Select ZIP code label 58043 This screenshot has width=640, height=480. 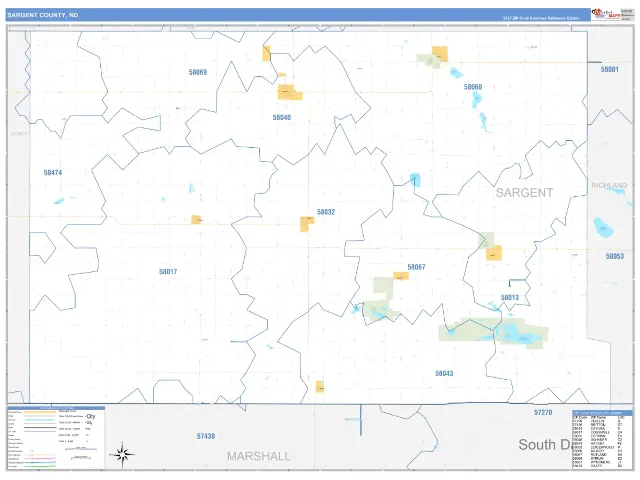pyautogui.click(x=444, y=373)
